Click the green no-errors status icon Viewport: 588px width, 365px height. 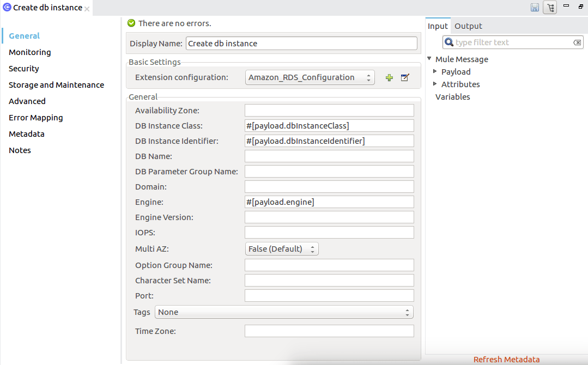[x=131, y=23]
